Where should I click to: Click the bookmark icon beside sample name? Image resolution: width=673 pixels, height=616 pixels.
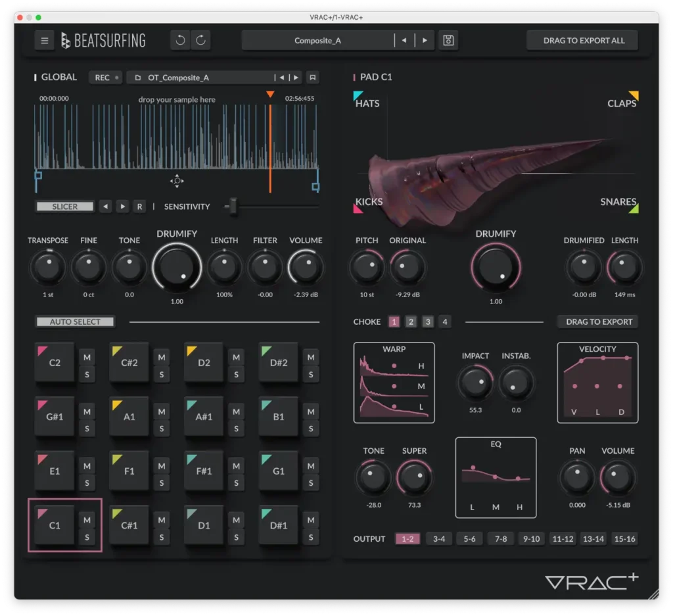[312, 78]
